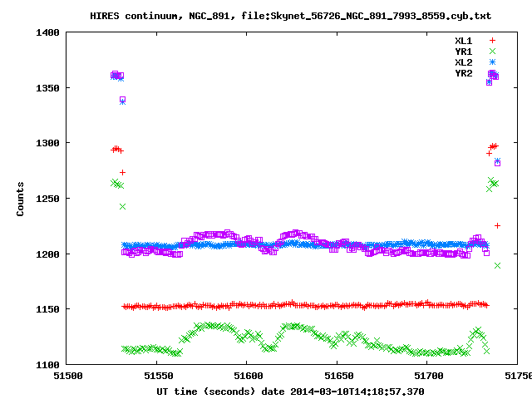The width and height of the screenshot is (532, 399).
Task: Click the lone green cross near 1243 counts
Action: pyautogui.click(x=122, y=207)
